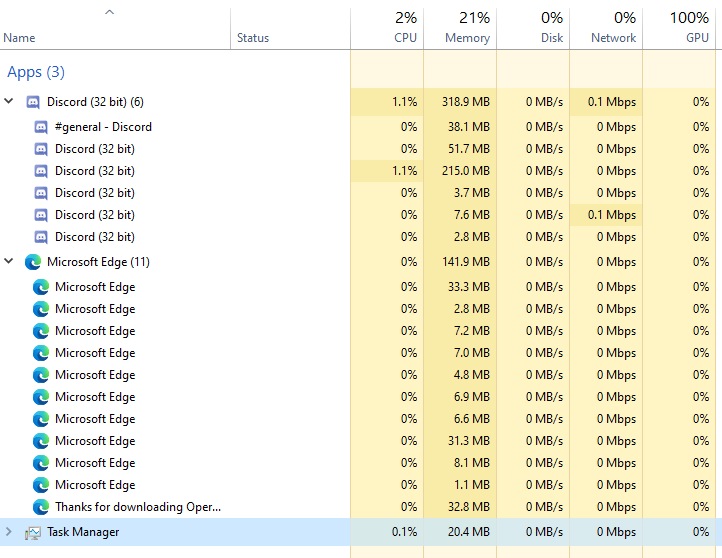Click the 32.8 MB memory value
The height and width of the screenshot is (558, 722).
click(x=468, y=507)
